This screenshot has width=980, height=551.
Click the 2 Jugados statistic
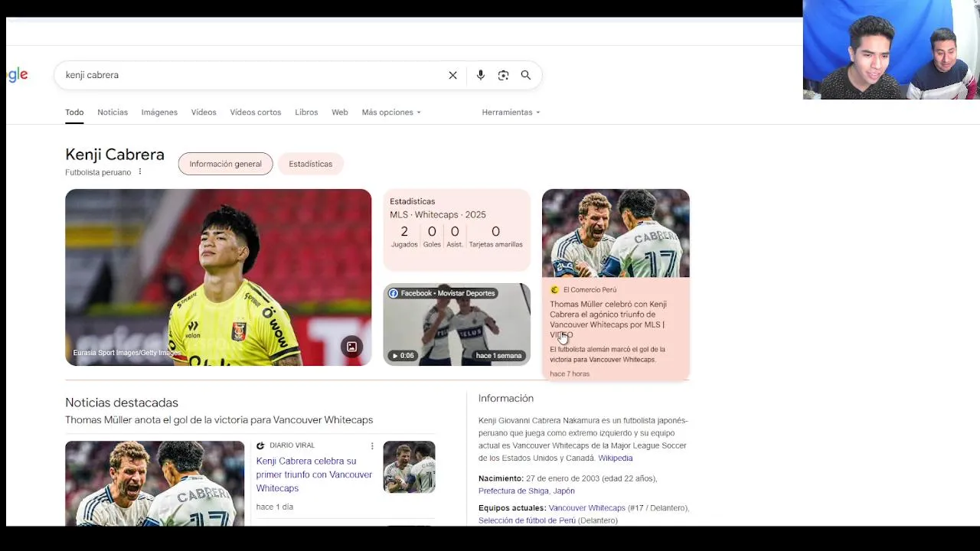[404, 236]
